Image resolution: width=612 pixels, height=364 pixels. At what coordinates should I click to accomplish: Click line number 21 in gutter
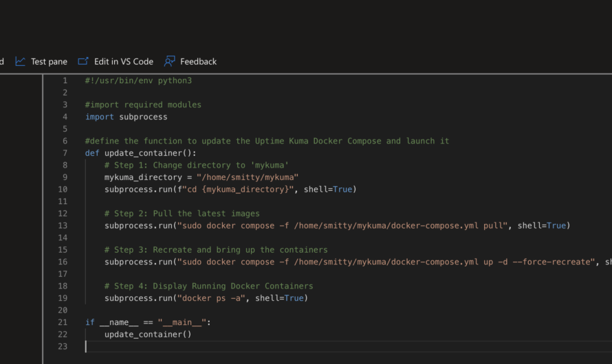63,322
